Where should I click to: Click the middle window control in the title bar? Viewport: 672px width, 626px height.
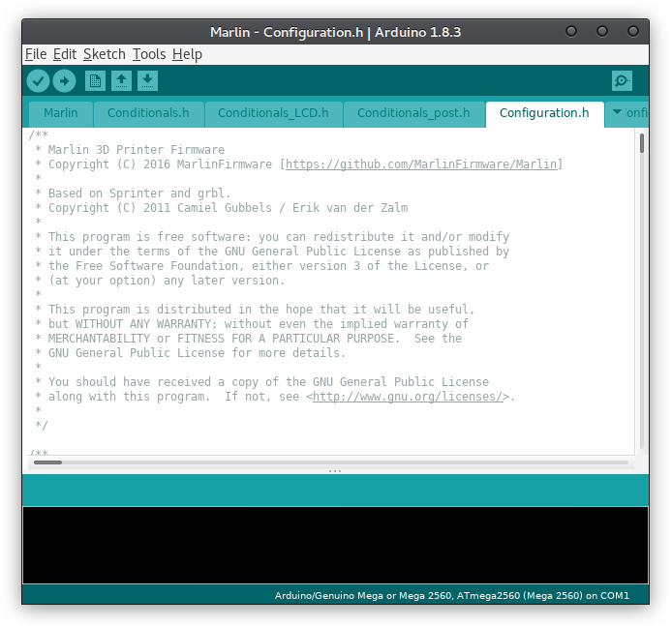coord(602,31)
